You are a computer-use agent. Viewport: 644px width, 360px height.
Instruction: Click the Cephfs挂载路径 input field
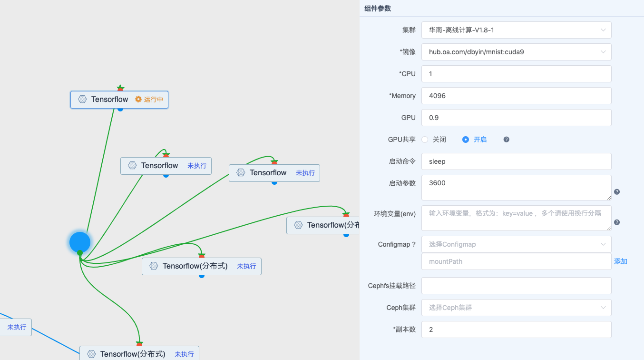(x=516, y=286)
